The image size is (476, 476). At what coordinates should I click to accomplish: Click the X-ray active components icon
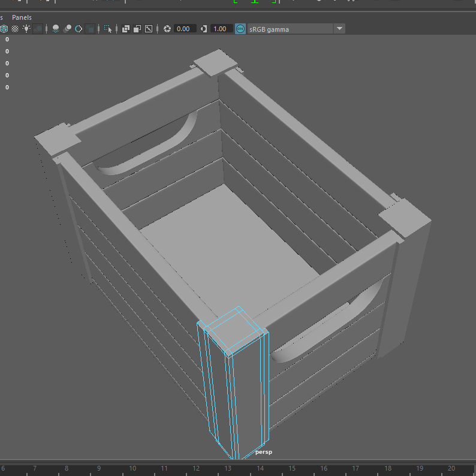(x=137, y=29)
